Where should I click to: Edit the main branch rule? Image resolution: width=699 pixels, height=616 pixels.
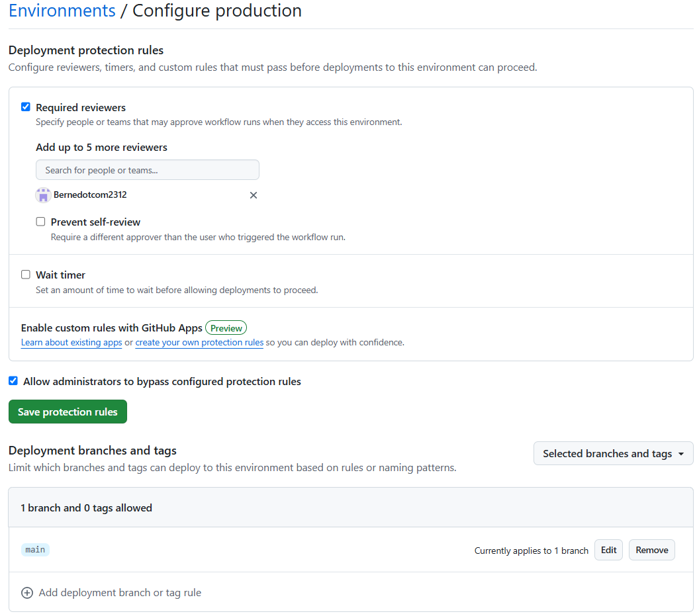pos(608,550)
